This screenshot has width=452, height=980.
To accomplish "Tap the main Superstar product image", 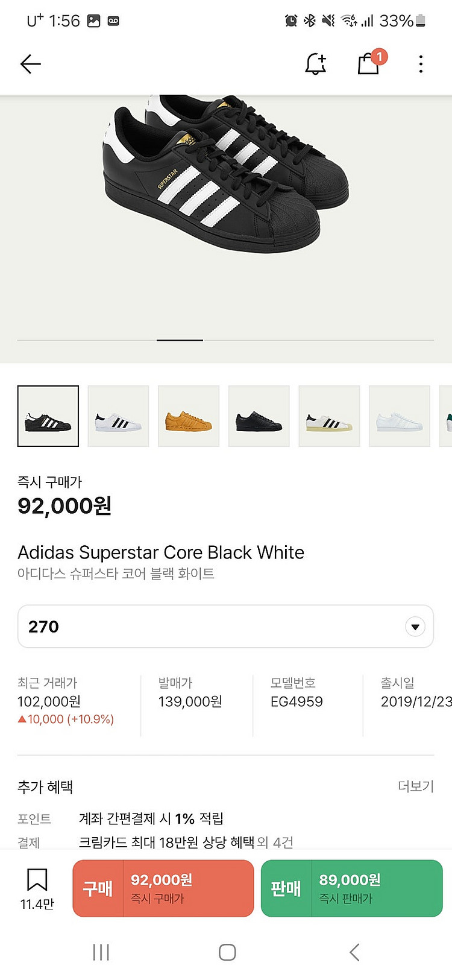I will 225,181.
